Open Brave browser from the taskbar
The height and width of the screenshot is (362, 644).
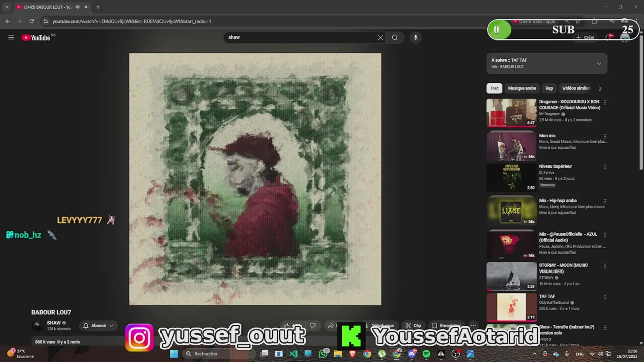352,354
